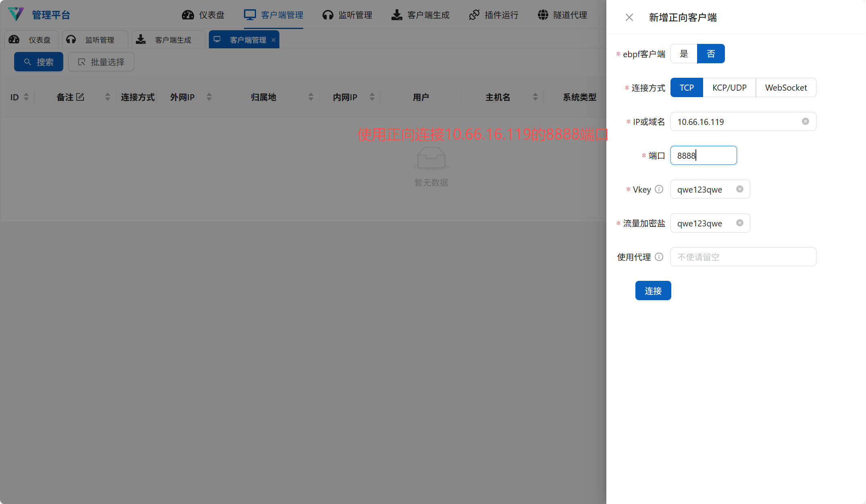
Task: Sort by 主机名 column arrows
Action: [535, 97]
